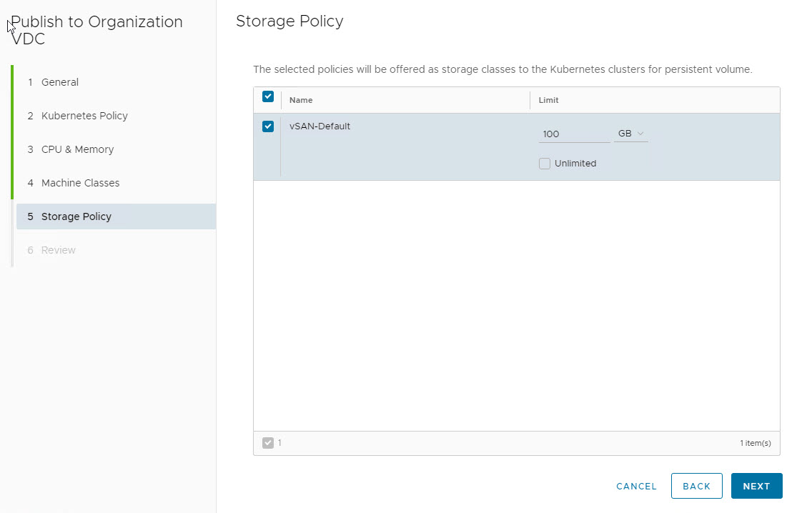Return to the Machine Classes step
The height and width of the screenshot is (513, 812).
(x=80, y=183)
